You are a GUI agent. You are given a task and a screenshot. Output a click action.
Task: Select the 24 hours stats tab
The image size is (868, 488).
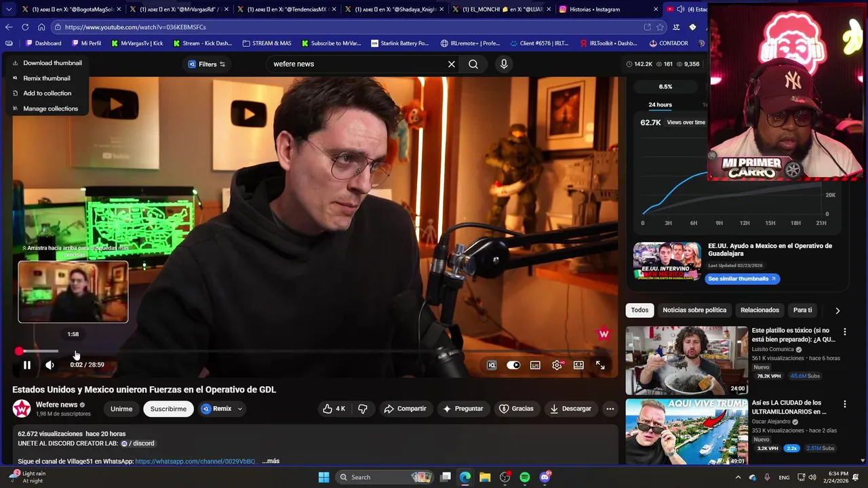660,104
